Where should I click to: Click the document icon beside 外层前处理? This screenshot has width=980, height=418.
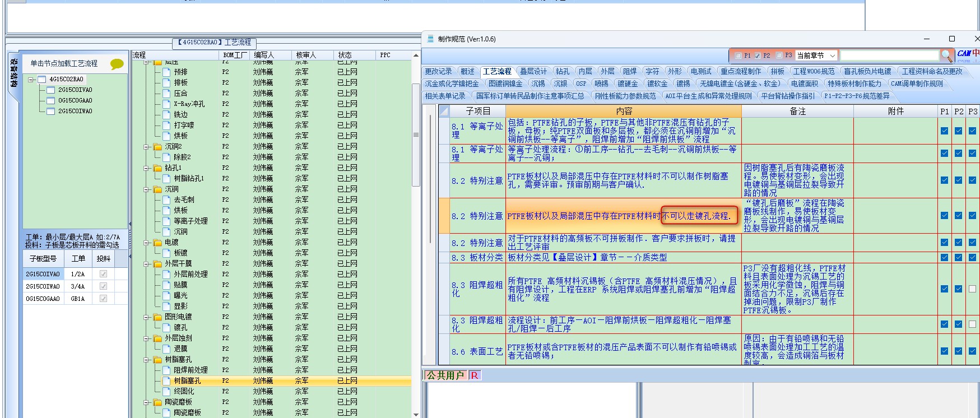coord(166,274)
